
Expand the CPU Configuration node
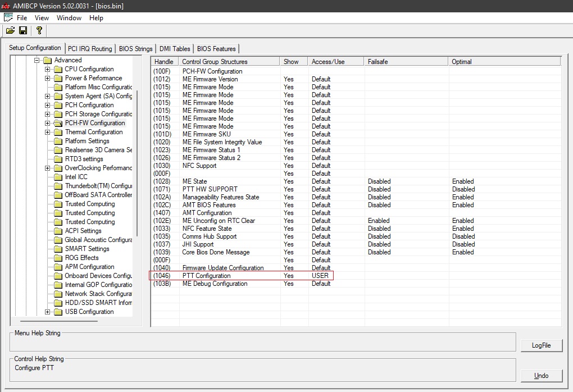pos(47,70)
